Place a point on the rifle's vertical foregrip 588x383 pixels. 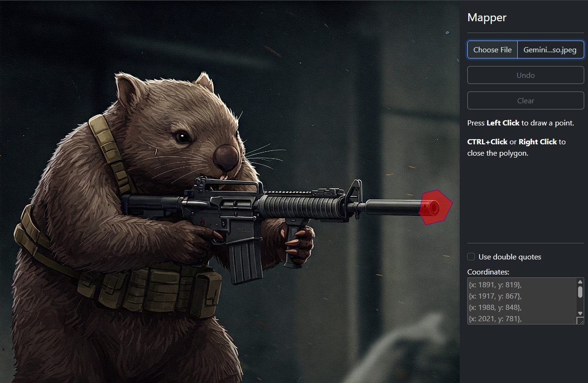(296, 245)
